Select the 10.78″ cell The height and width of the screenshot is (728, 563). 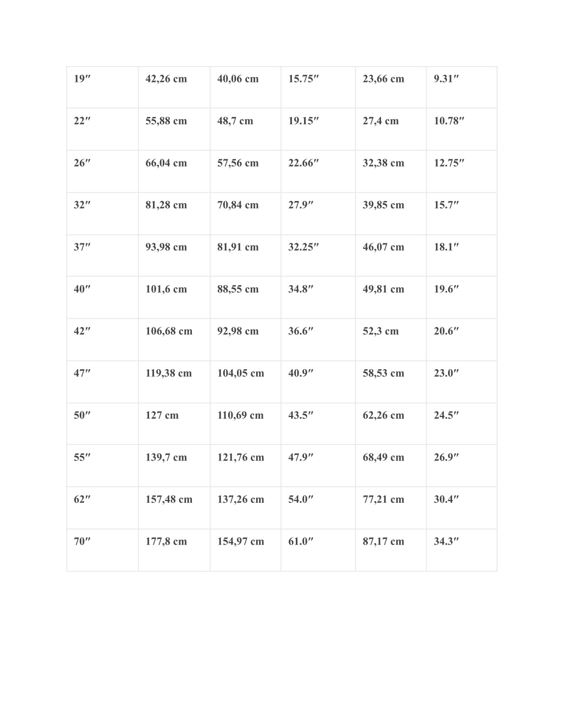click(x=461, y=129)
